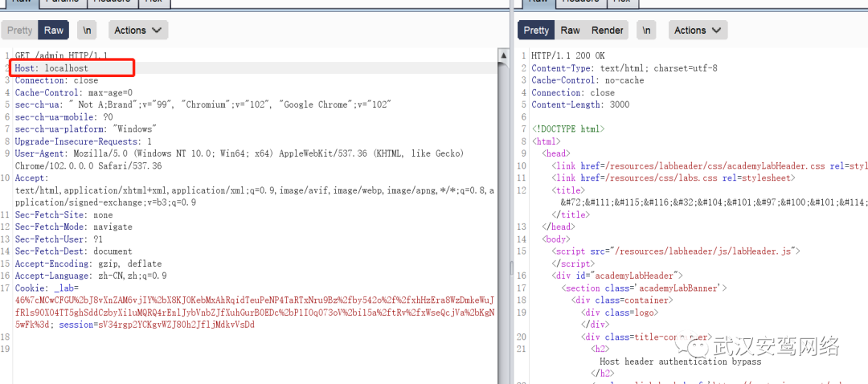Click 'Content-Type: text/html; charset=utf-8' response header
Screen dimensions: 868x384
tap(624, 68)
